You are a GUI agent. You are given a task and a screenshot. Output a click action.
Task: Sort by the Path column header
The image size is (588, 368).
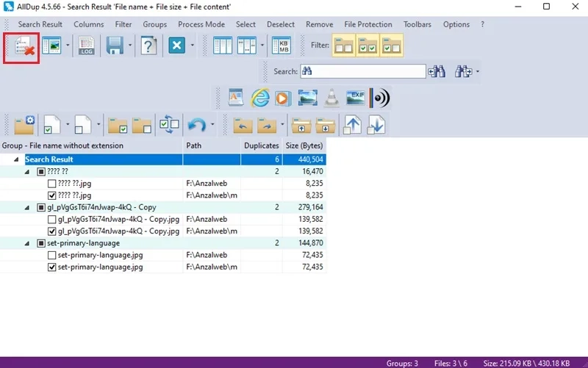tap(212, 145)
